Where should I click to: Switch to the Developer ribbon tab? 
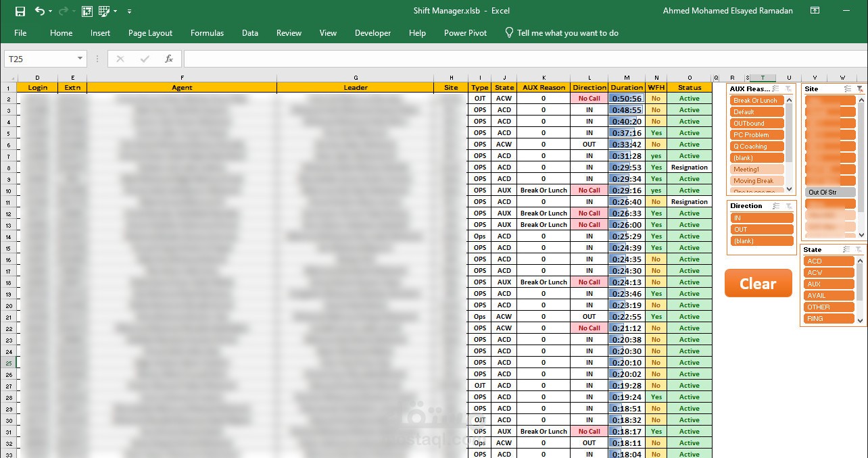[372, 33]
